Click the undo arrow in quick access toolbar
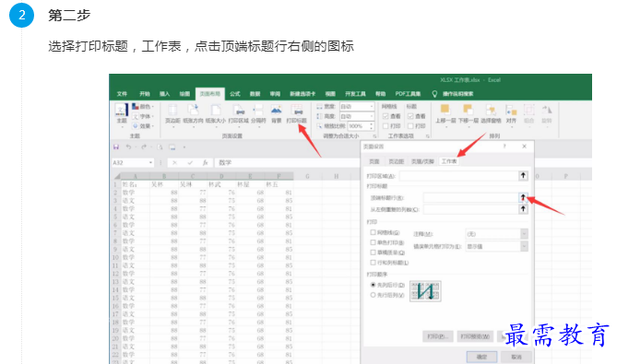Image resolution: width=617 pixels, height=364 pixels. (128, 147)
